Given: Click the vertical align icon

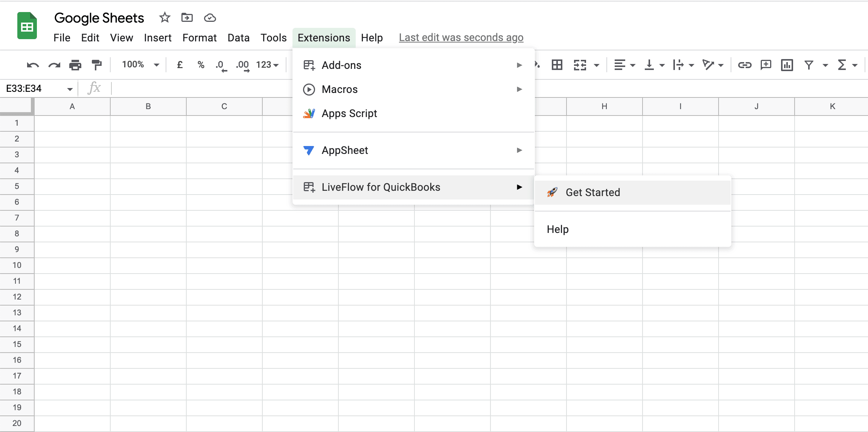Looking at the screenshot, I should [649, 65].
